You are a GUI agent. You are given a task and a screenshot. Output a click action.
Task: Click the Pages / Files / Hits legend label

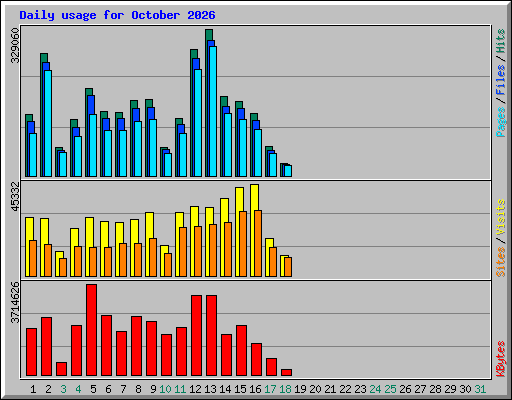point(501,83)
